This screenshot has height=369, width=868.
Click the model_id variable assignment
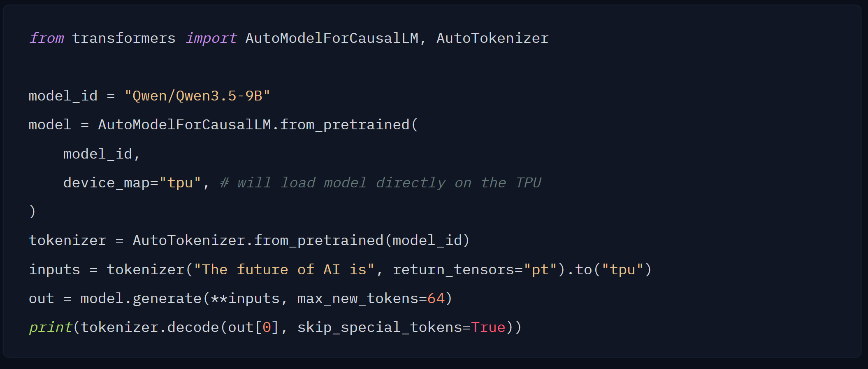point(63,96)
